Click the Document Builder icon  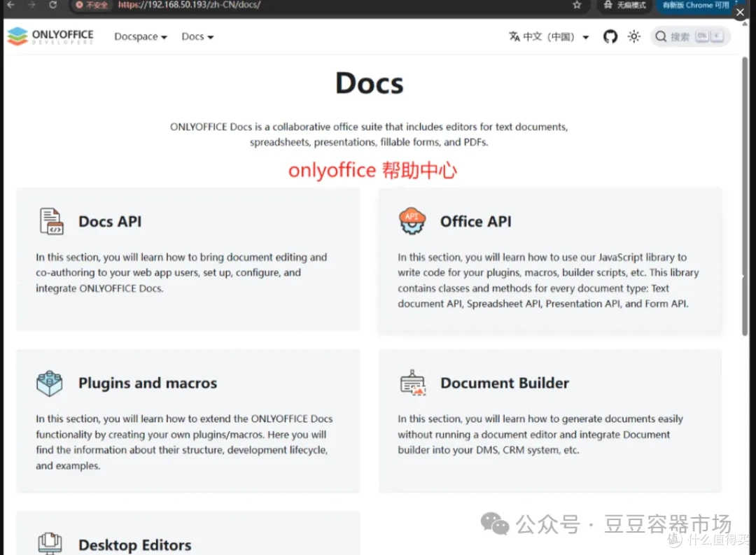click(x=413, y=383)
